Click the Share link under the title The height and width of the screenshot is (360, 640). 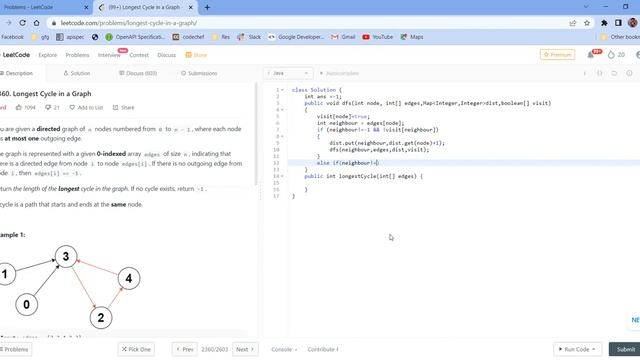[123, 108]
